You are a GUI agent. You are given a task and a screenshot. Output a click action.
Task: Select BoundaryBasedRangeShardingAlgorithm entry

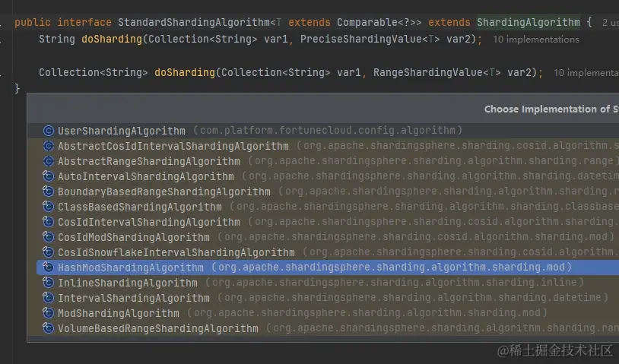pyautogui.click(x=323, y=191)
